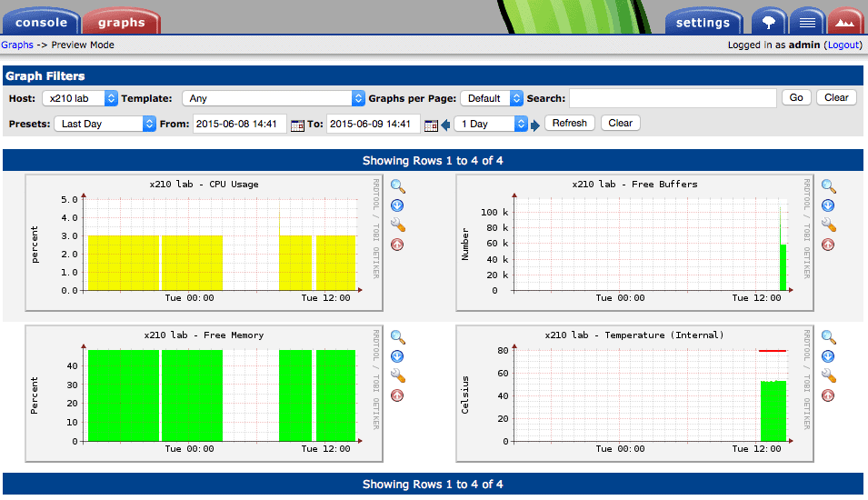Open the wrench icon beside the Free Buffers graph
This screenshot has height=500, width=868.
coord(828,225)
